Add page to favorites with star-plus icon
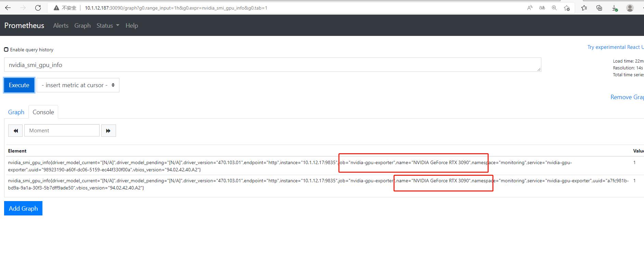The height and width of the screenshot is (264, 644). (x=567, y=8)
